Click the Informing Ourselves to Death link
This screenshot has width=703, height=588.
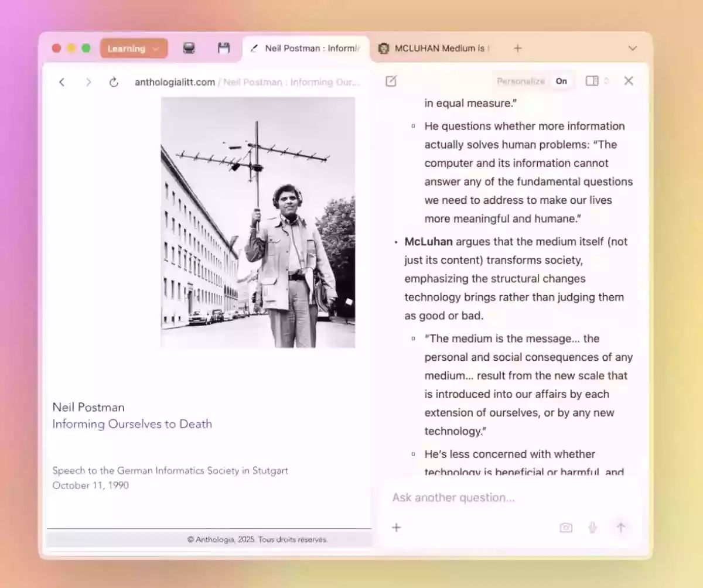[x=132, y=424]
